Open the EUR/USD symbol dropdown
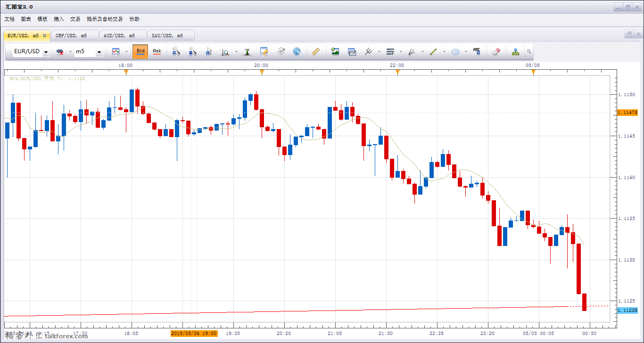Viewport: 644px width, 343px height. 46,52
